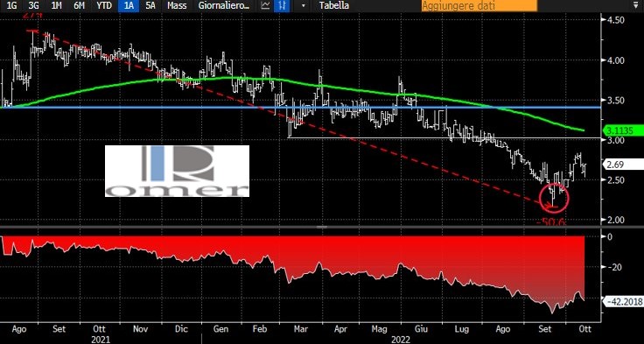Select the bar/candle chart type icon
This screenshot has height=344, width=644.
coord(282,6)
